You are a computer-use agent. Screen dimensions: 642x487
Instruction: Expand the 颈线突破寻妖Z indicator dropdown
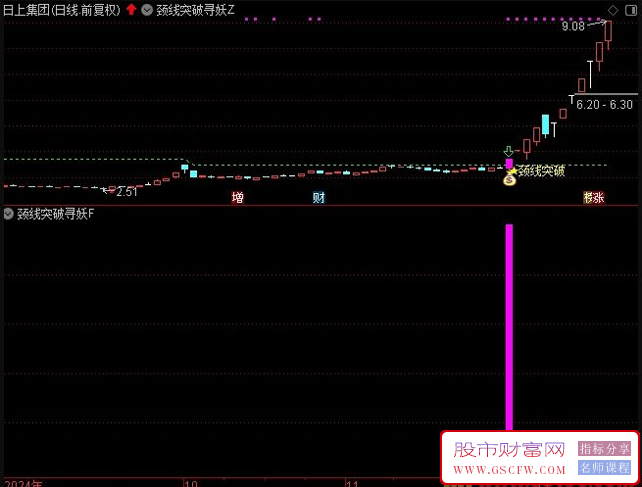[147, 10]
